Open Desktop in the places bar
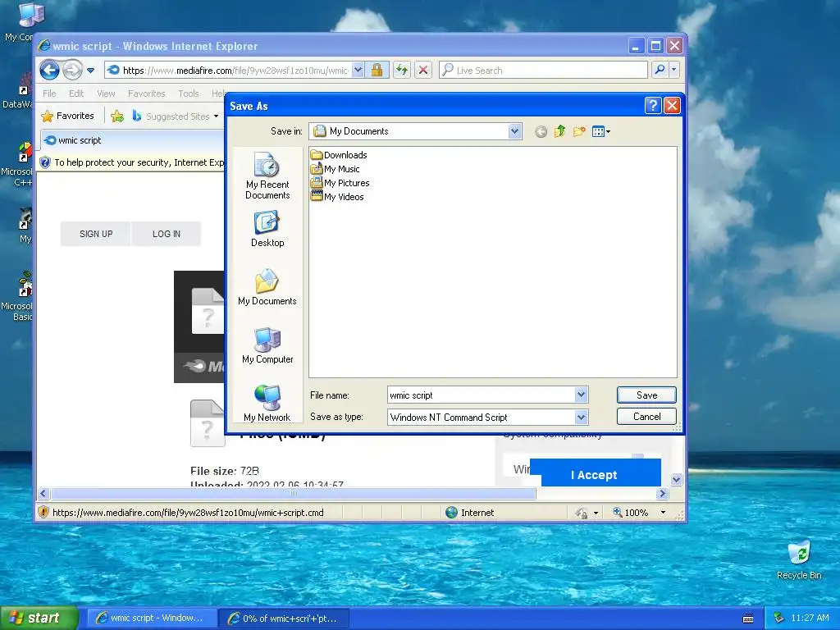Image resolution: width=840 pixels, height=630 pixels. click(267, 229)
